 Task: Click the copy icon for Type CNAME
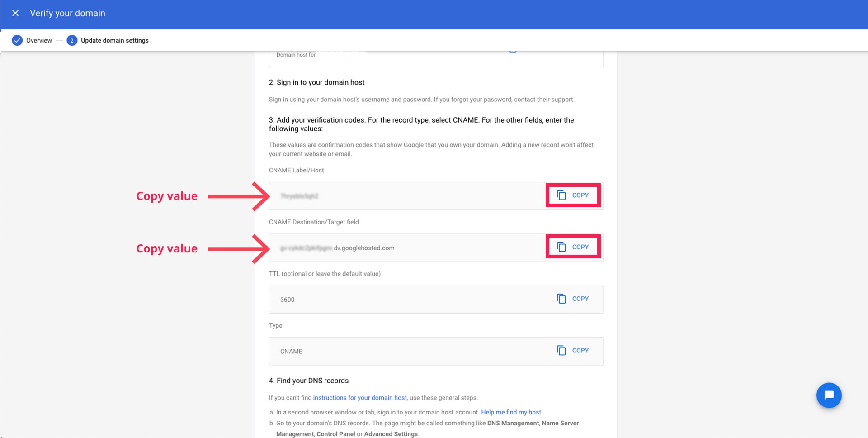(x=561, y=351)
